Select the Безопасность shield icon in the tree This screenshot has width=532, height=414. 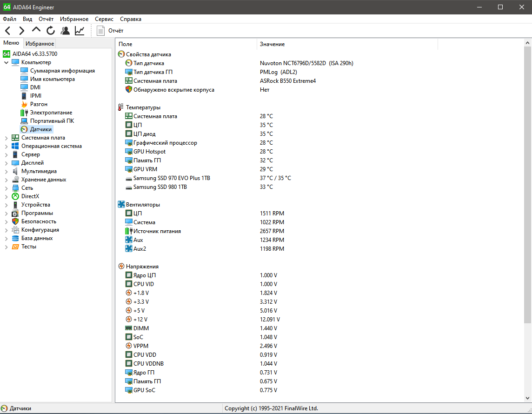(15, 221)
